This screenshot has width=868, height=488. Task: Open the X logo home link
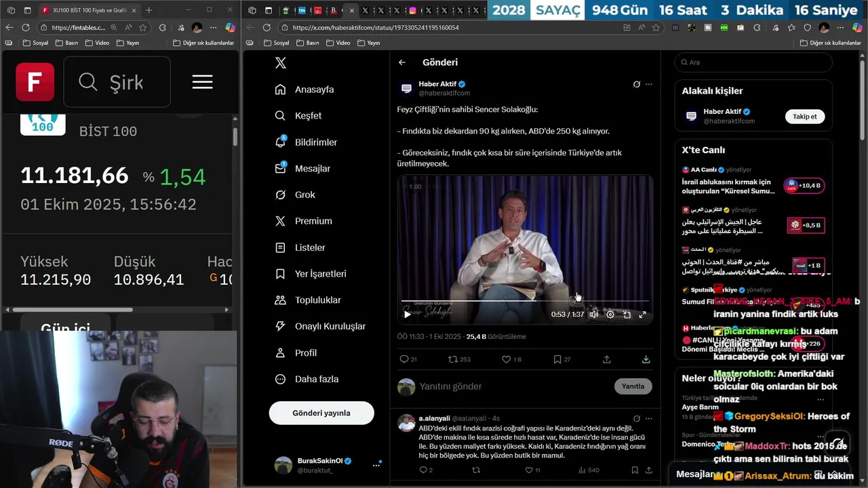click(x=281, y=63)
